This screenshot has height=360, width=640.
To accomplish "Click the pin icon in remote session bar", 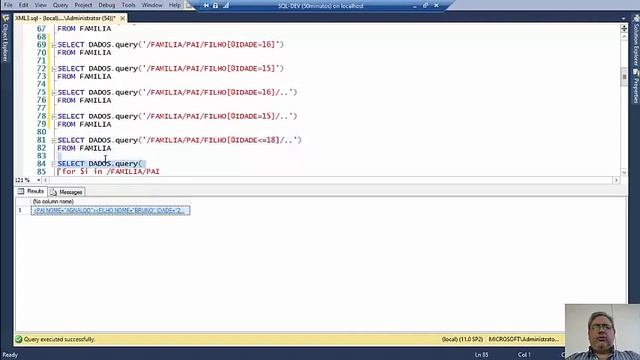I will pos(206,5).
